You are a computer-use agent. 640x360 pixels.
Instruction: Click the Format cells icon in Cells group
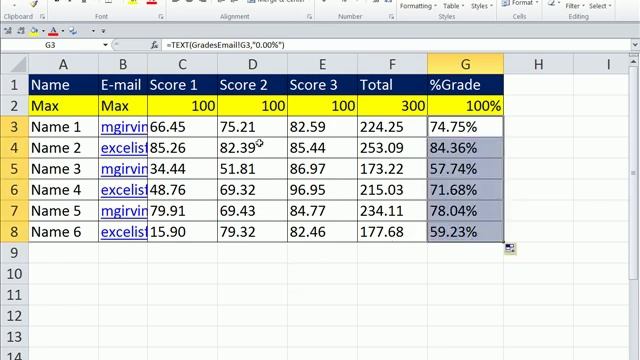[505, 3]
